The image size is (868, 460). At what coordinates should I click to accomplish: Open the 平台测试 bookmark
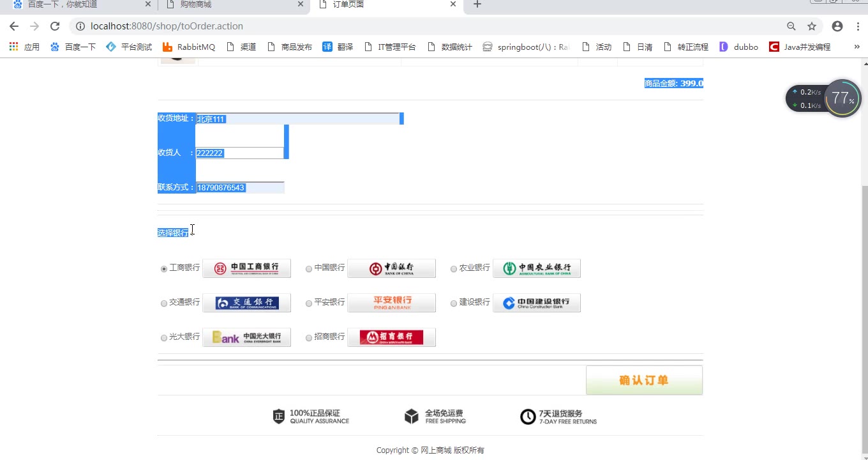(129, 47)
